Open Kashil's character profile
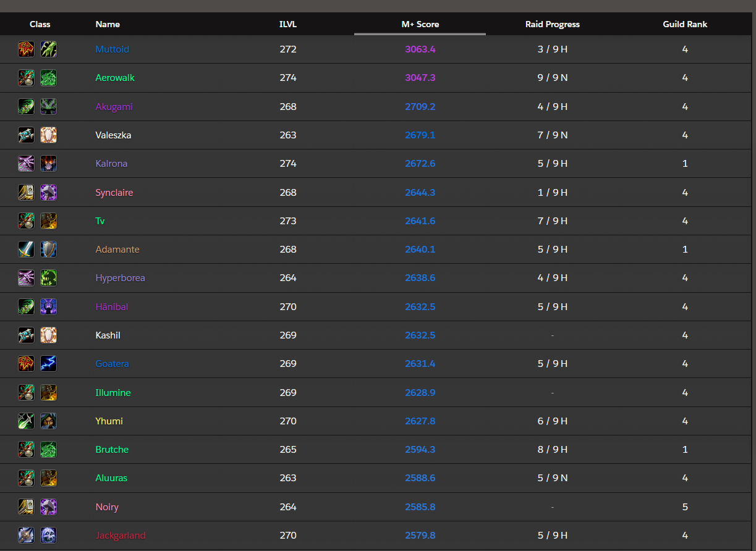Viewport: 756px width, 551px height. tap(108, 335)
